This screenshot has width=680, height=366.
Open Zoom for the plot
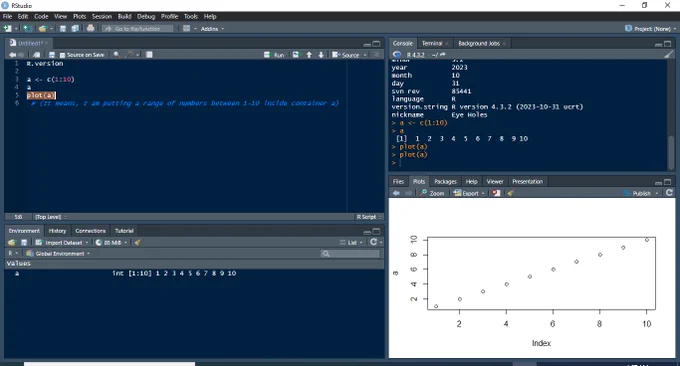(x=432, y=193)
